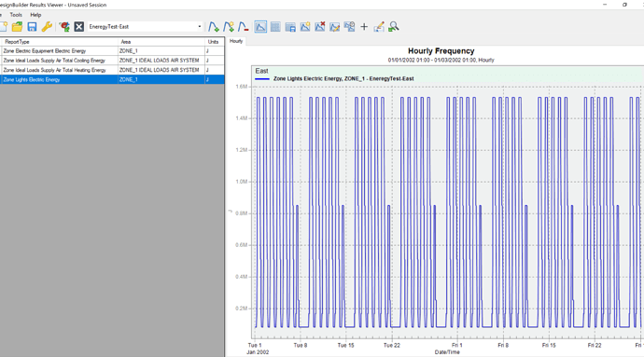Image resolution: width=644 pixels, height=357 pixels.
Task: Click the black X toolbar icon
Action: tap(78, 27)
